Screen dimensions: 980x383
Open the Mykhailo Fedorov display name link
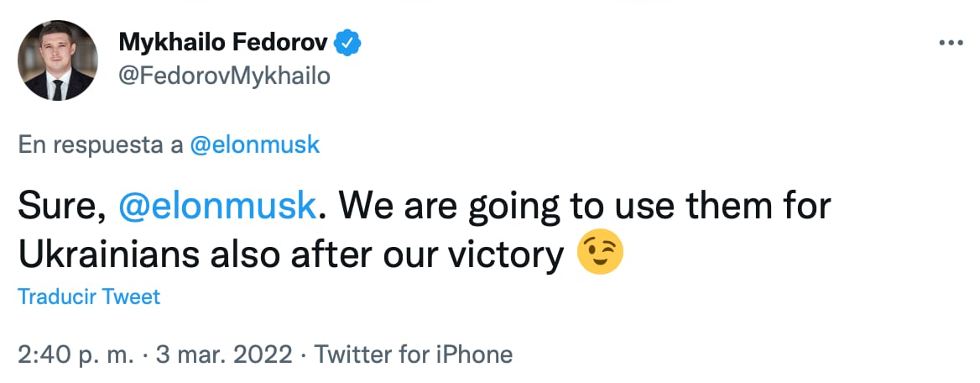pos(225,41)
